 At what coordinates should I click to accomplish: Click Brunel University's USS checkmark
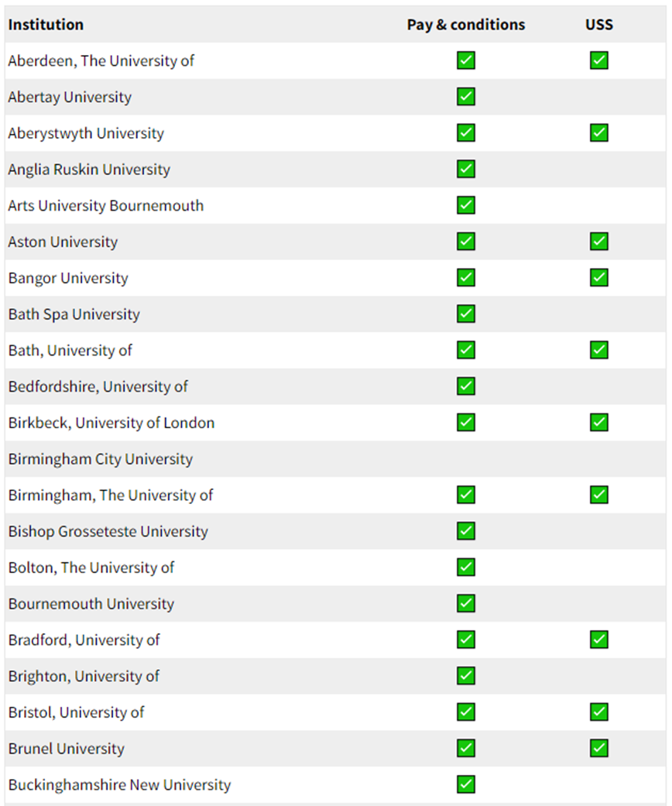(599, 749)
